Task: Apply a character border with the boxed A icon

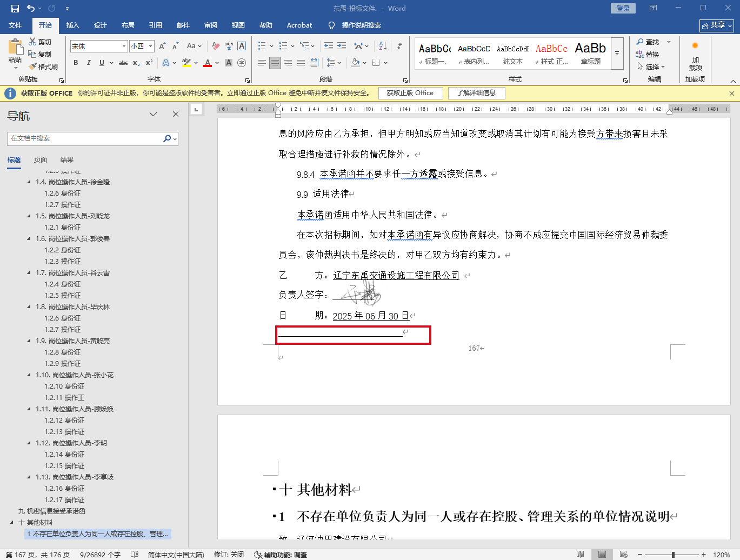Action: click(x=242, y=46)
